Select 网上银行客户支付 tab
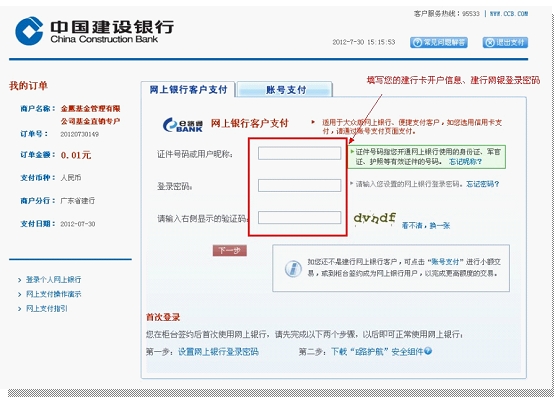 coord(188,89)
